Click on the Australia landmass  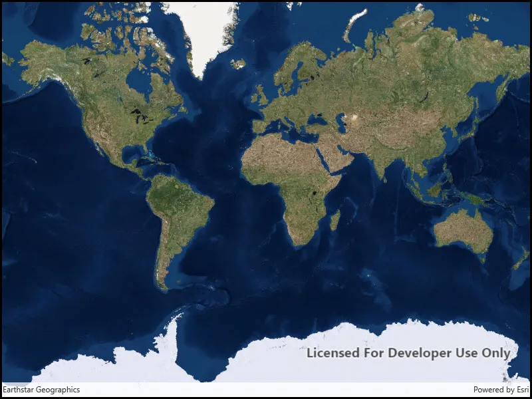(x=464, y=232)
